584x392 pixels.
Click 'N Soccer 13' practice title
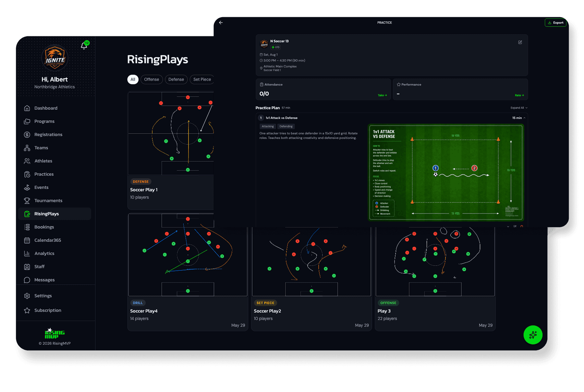pyautogui.click(x=279, y=41)
